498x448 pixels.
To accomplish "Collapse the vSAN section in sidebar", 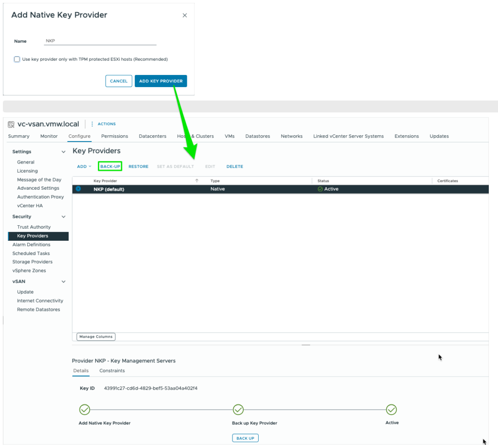I will [x=63, y=282].
